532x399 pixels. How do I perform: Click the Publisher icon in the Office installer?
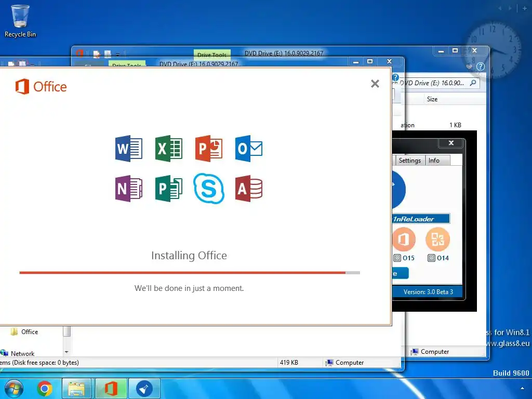coord(169,188)
